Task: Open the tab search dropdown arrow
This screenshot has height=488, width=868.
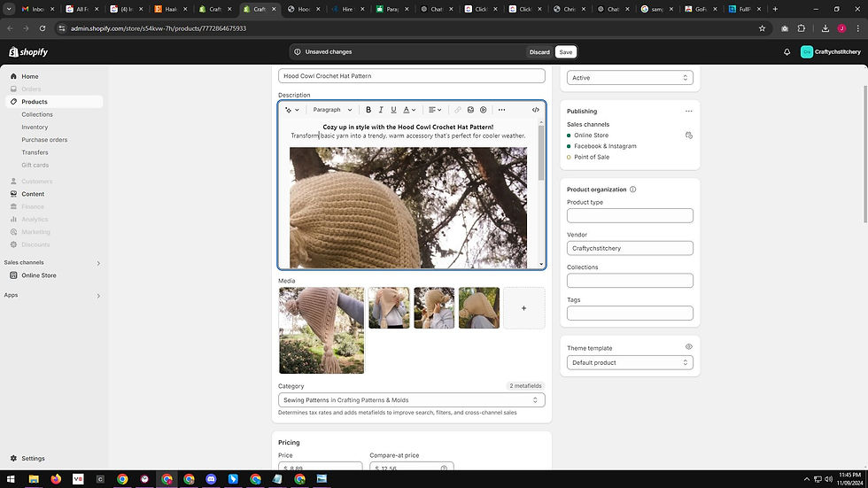Action: 9,9
